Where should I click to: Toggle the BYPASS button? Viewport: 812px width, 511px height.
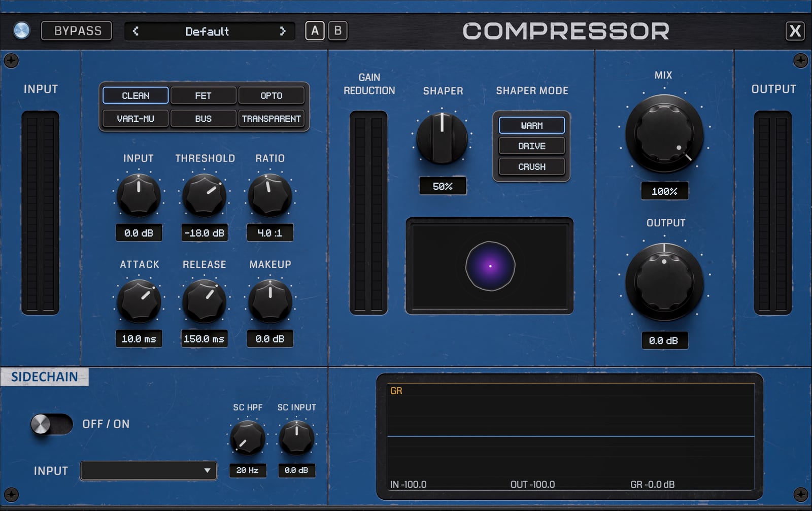(77, 31)
